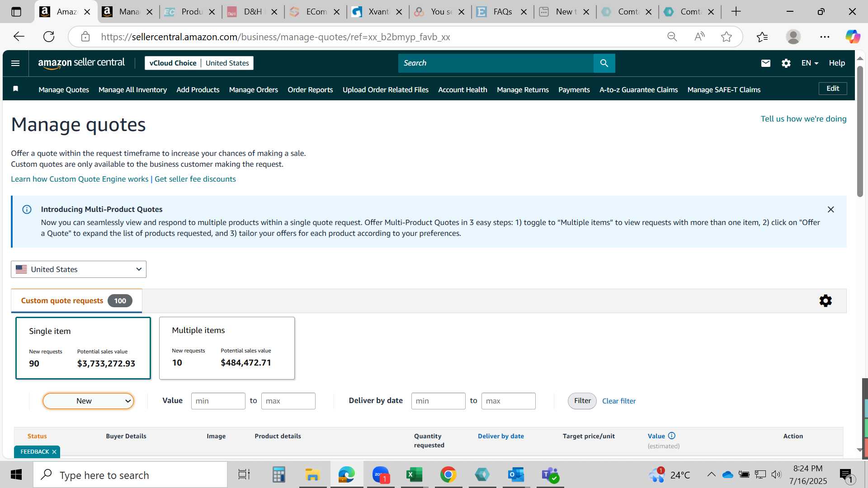Open Outlook from the taskbar
This screenshot has width=868, height=488.
pos(516,475)
